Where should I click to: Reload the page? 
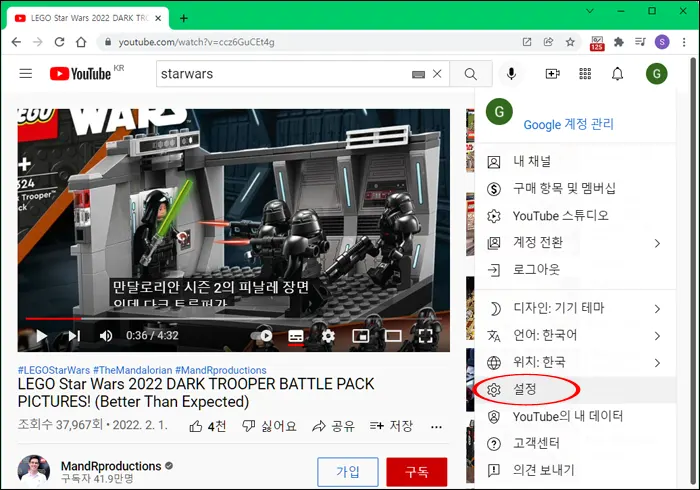click(x=59, y=42)
